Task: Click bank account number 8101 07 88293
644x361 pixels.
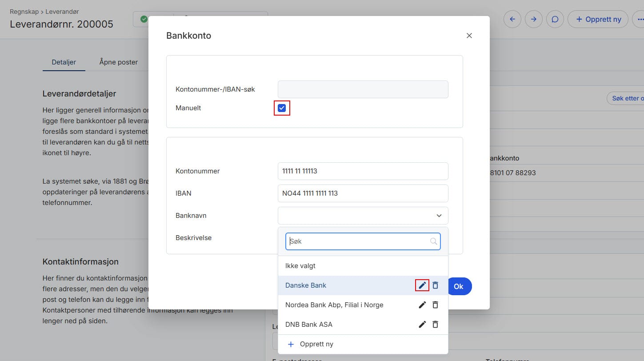Action: pos(512,172)
